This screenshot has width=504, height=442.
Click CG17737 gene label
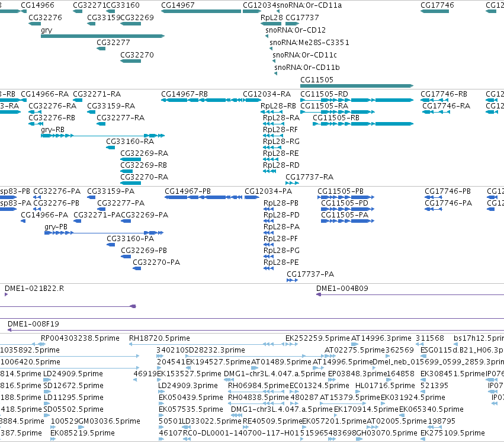click(x=302, y=18)
